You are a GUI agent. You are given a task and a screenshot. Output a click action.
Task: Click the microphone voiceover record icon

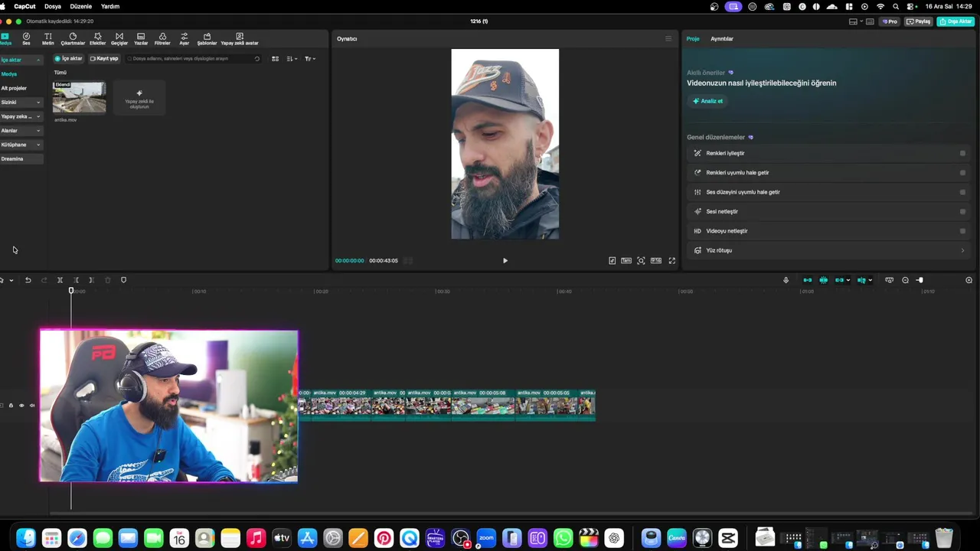point(786,280)
